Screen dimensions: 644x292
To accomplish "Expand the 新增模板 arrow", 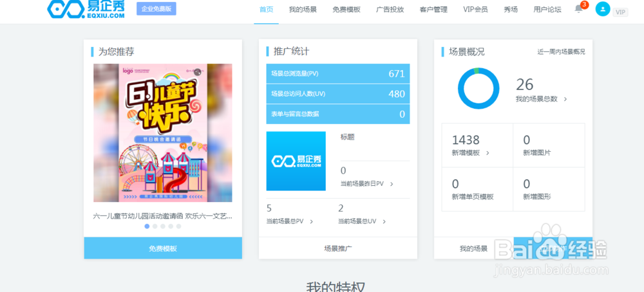I will (488, 153).
